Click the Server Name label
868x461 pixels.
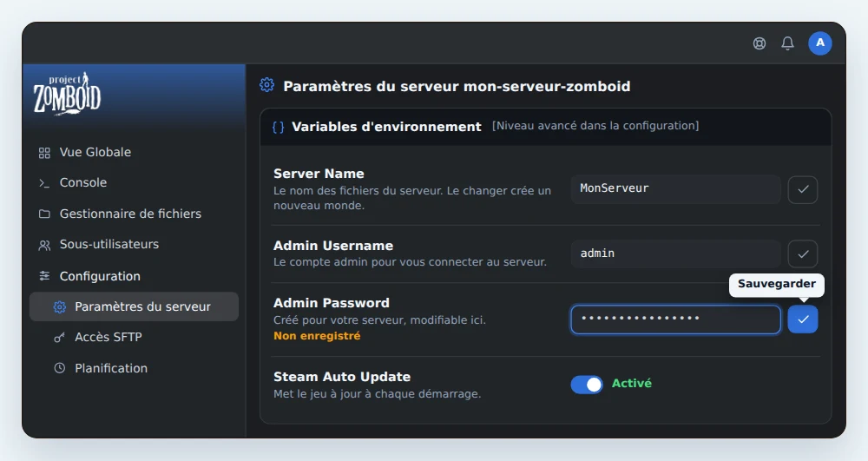click(319, 174)
